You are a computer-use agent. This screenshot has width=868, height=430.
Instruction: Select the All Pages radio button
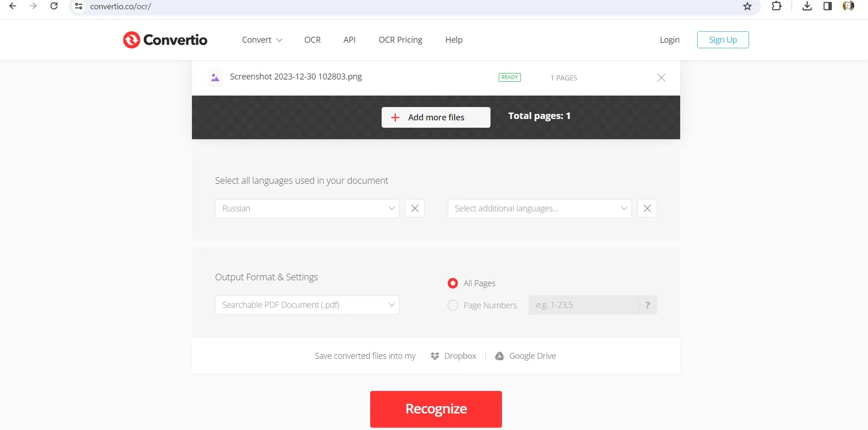point(453,283)
